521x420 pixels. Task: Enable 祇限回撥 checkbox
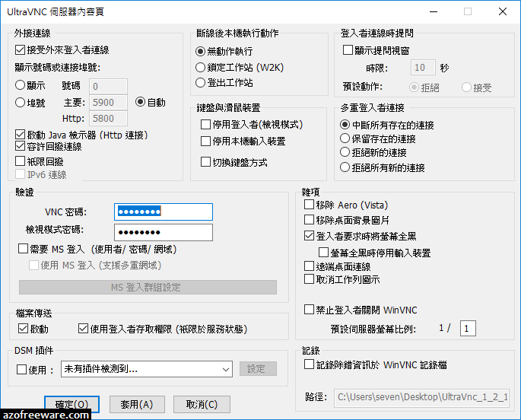[x=21, y=161]
